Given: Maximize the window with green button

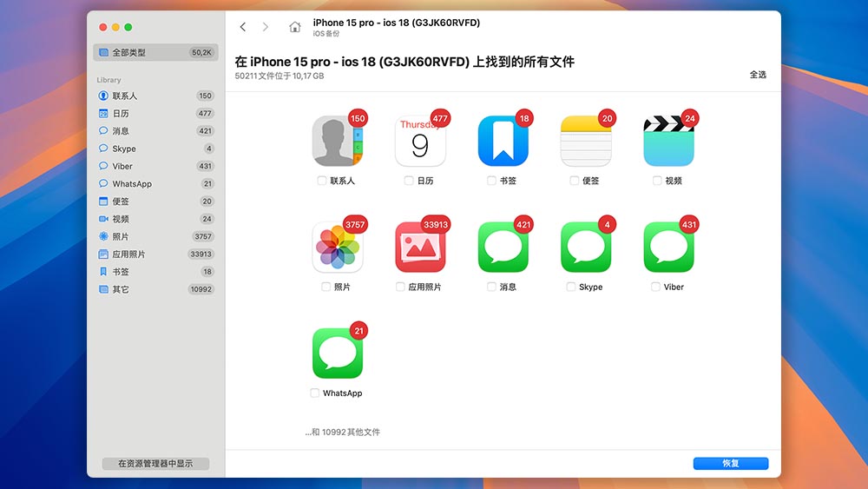Looking at the screenshot, I should [128, 27].
